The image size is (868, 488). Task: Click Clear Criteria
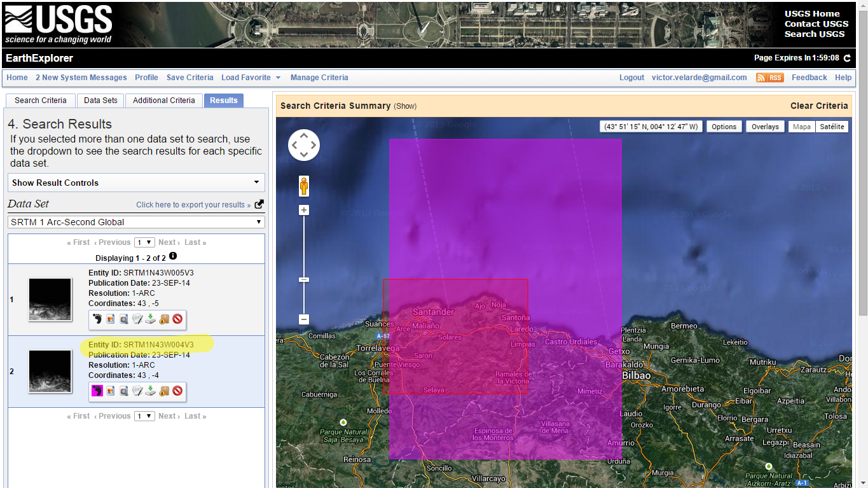coord(819,106)
